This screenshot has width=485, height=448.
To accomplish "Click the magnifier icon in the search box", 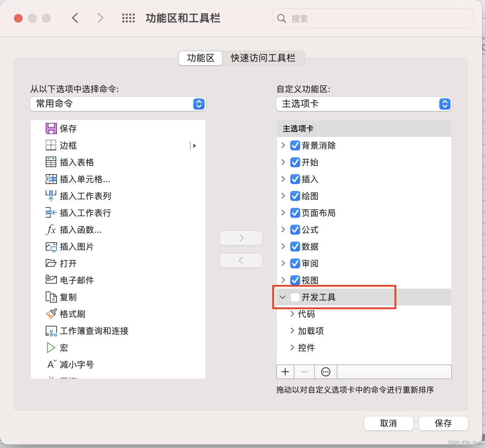I will pos(282,18).
